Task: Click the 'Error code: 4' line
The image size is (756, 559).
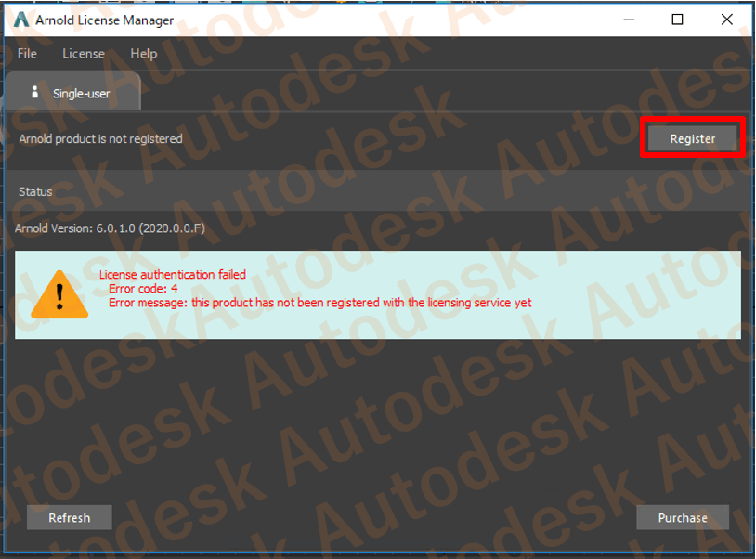Action: coord(143,289)
